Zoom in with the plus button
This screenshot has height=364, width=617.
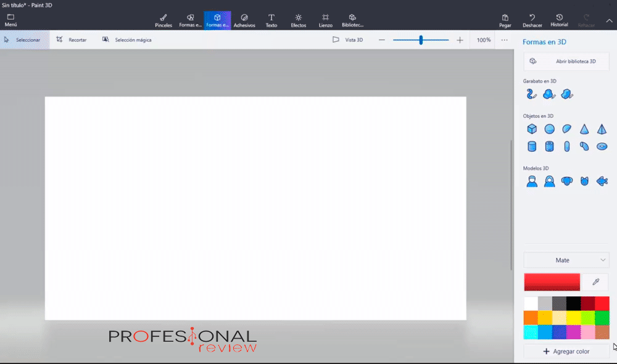(x=460, y=39)
